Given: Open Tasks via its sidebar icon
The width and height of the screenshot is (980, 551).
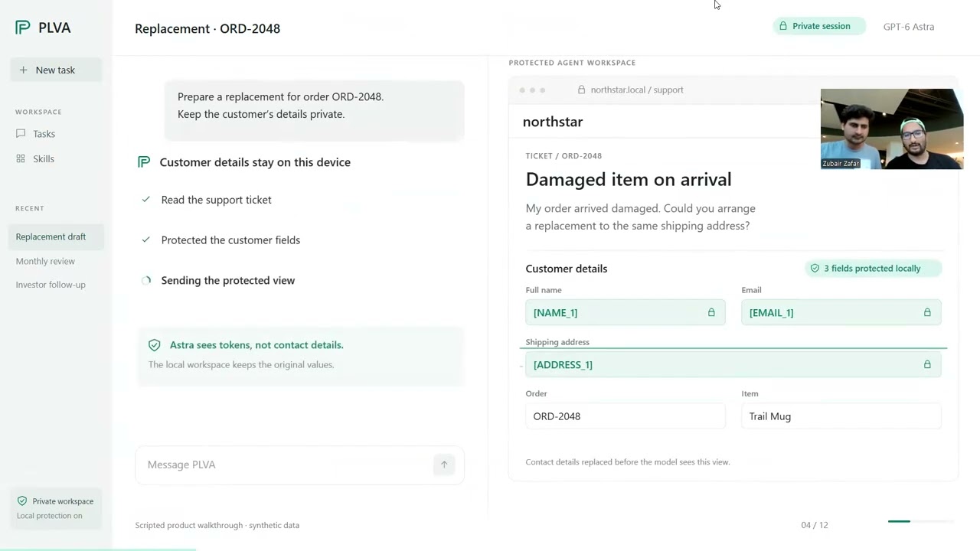Looking at the screenshot, I should point(21,133).
